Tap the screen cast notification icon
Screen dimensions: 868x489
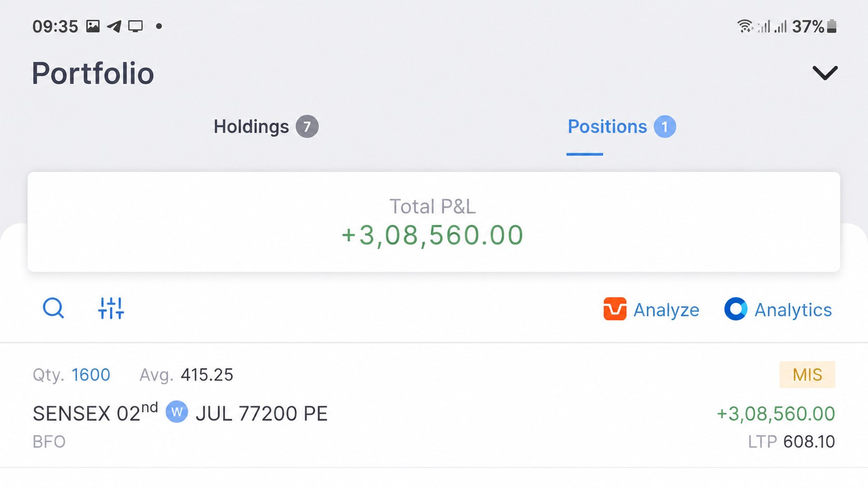[x=135, y=26]
